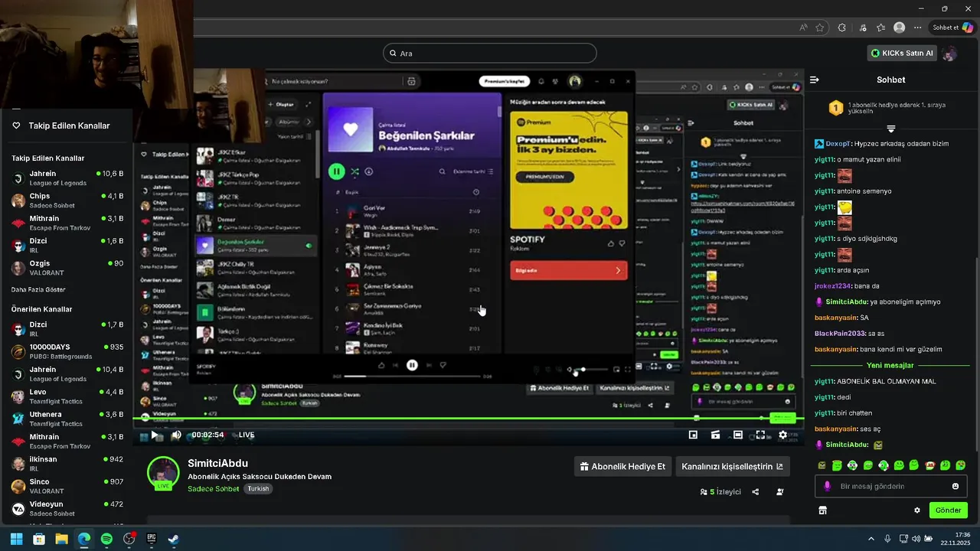Viewport: 980px width, 551px height.
Task: Click DexopT username in chat
Action: 838,144
